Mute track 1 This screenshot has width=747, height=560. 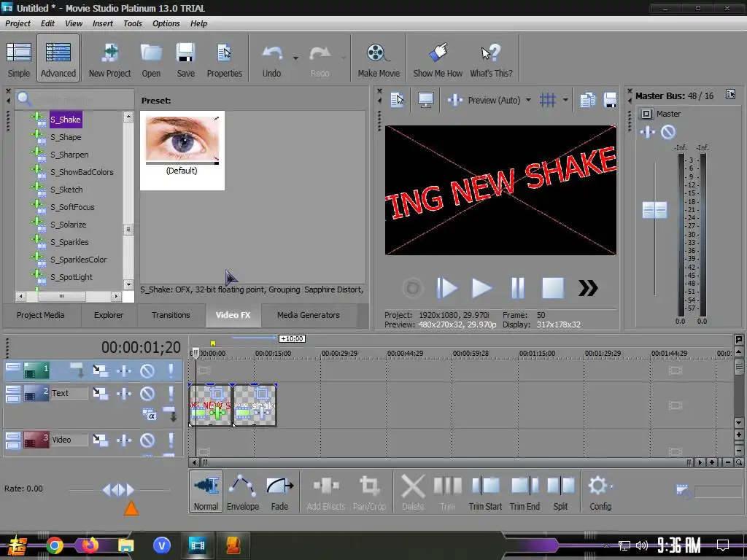(147, 370)
